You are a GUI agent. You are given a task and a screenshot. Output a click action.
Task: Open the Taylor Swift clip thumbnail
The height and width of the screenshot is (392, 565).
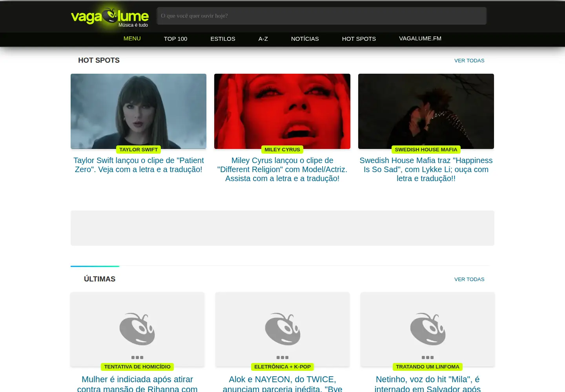139,111
